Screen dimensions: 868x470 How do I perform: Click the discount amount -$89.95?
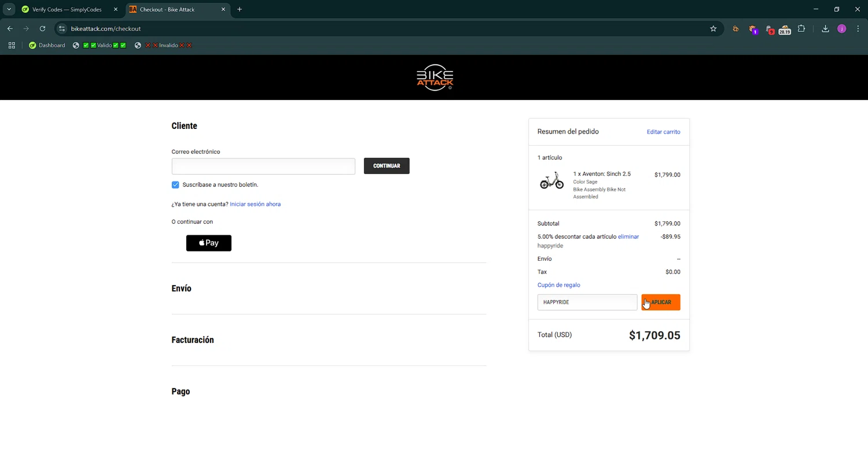tap(671, 236)
